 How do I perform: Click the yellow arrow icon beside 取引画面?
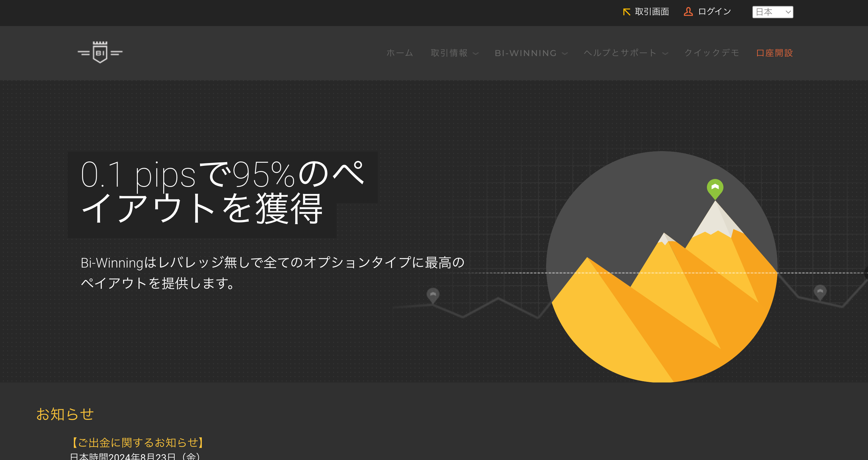[626, 12]
